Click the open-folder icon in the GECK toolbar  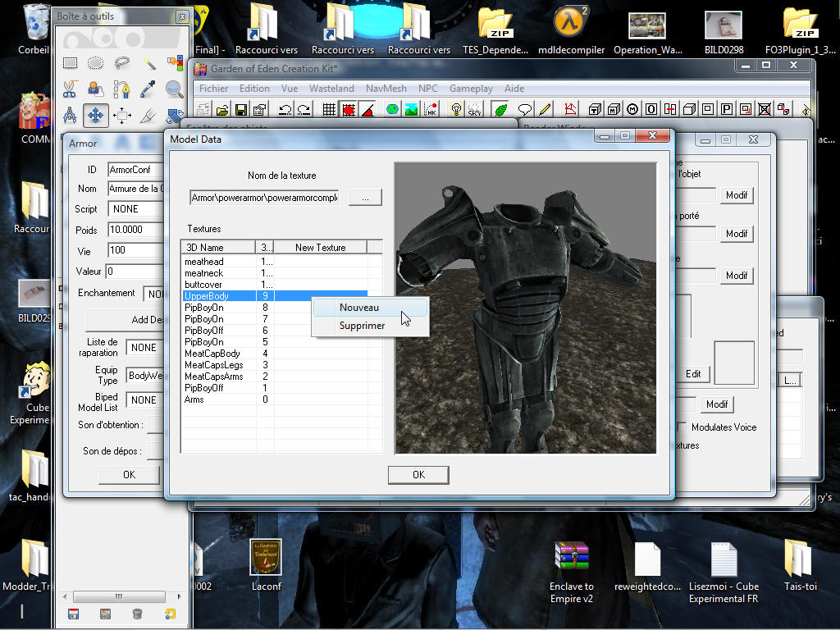tap(222, 110)
